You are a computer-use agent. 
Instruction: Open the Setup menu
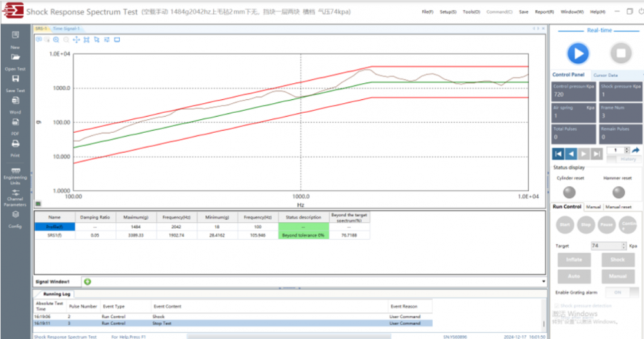click(x=448, y=12)
